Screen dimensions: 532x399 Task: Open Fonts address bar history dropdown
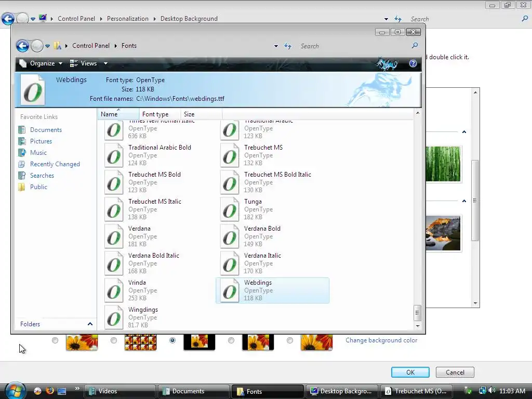click(x=276, y=46)
